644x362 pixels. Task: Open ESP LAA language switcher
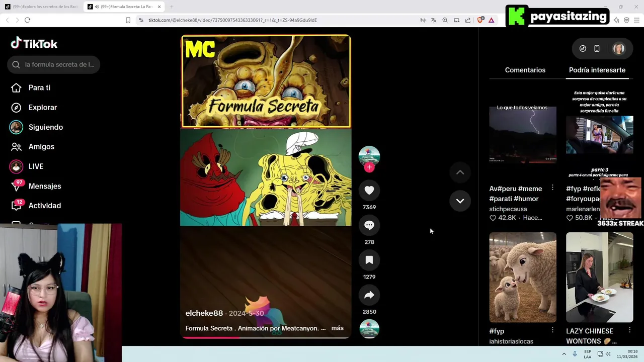coord(588,354)
